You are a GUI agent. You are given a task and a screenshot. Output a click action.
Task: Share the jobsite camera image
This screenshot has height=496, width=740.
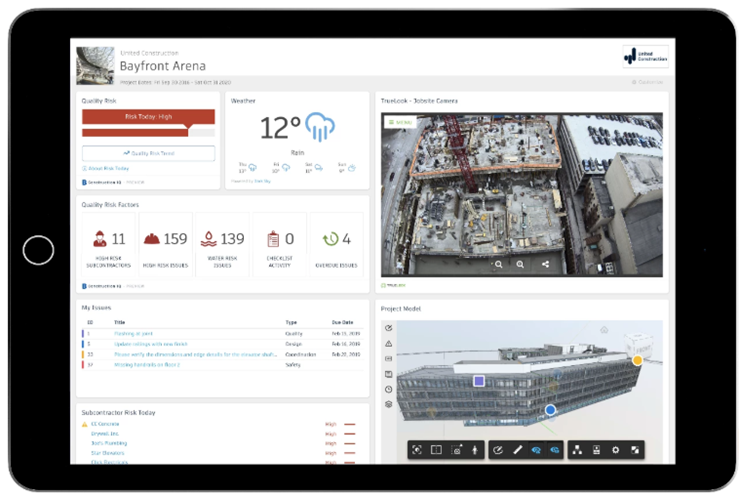pos(546,264)
